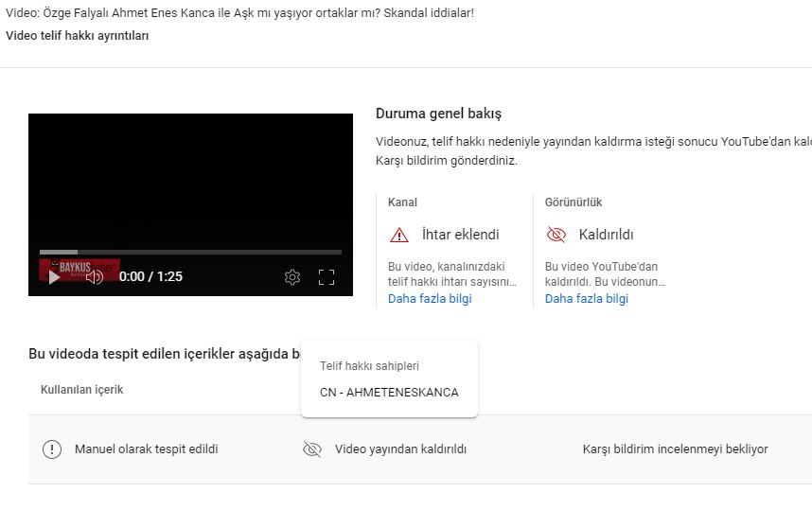Mute the video player volume

(x=95, y=277)
